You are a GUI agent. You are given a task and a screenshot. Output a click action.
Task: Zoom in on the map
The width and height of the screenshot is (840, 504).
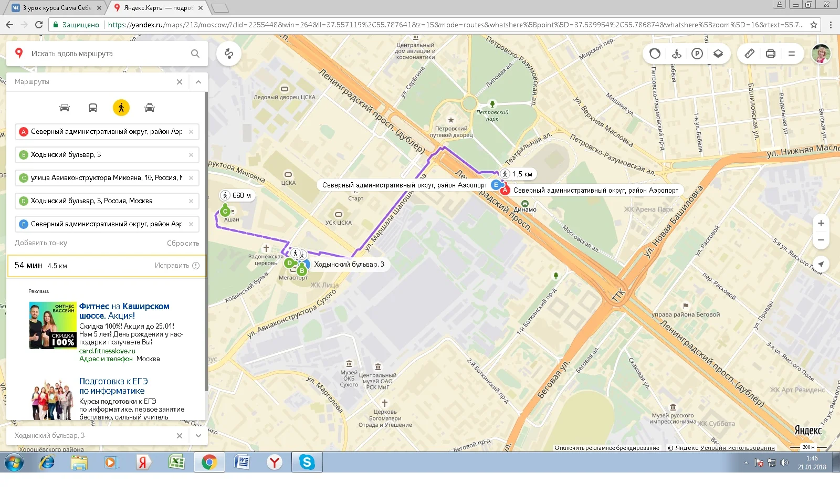821,223
